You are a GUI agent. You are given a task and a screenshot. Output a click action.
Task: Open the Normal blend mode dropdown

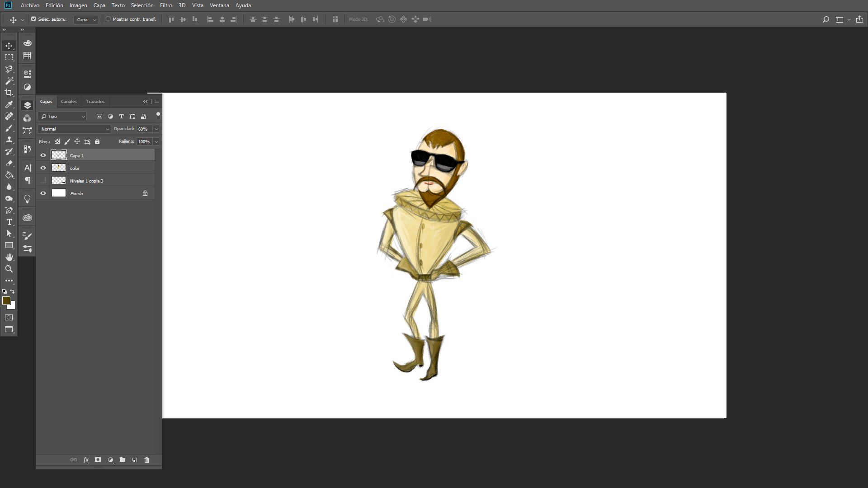click(74, 129)
